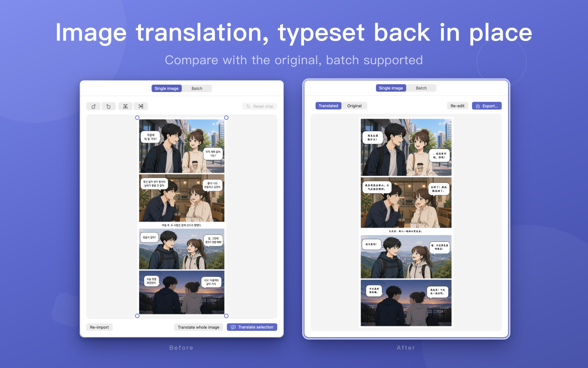Click the translated comic image in the After window

tap(406, 222)
